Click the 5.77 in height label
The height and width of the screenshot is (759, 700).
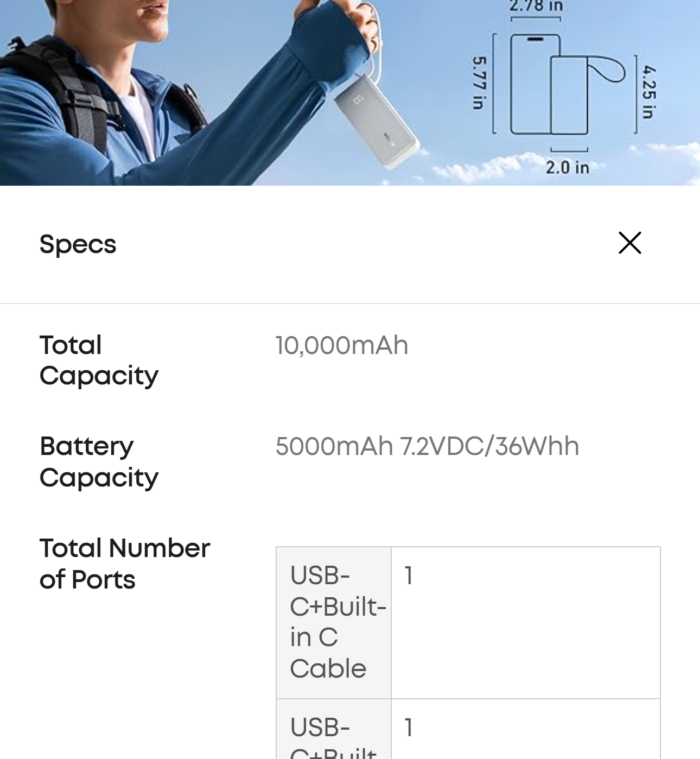(x=479, y=83)
